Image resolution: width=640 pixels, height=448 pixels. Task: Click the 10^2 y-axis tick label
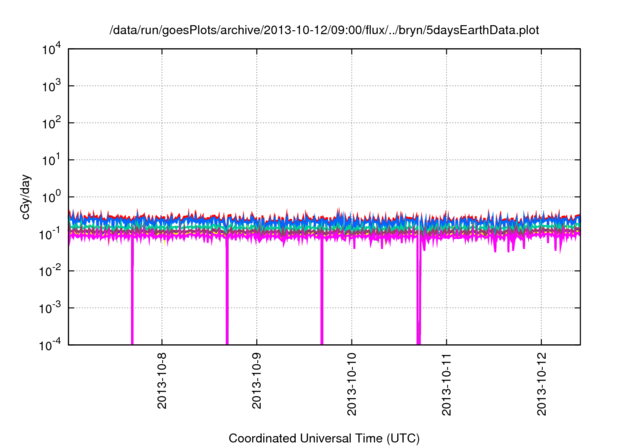51,123
